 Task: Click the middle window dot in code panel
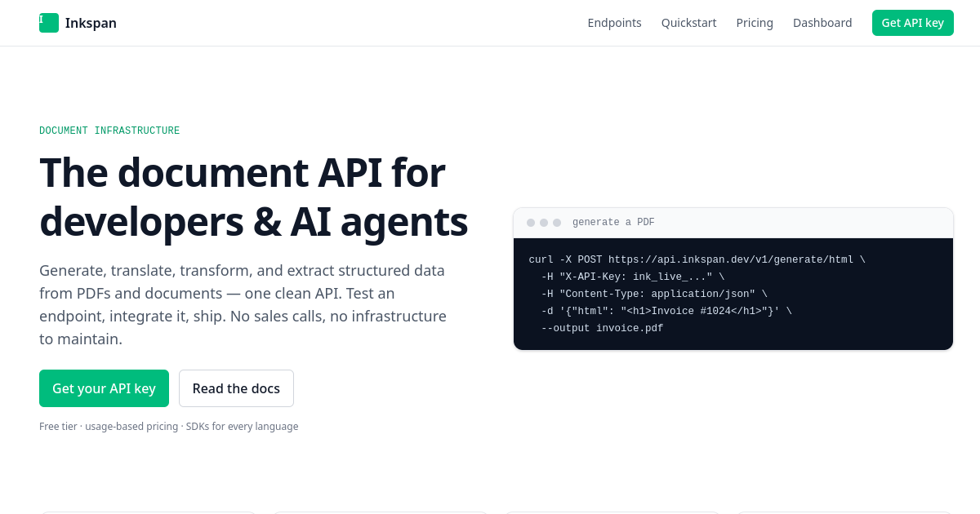click(x=544, y=223)
